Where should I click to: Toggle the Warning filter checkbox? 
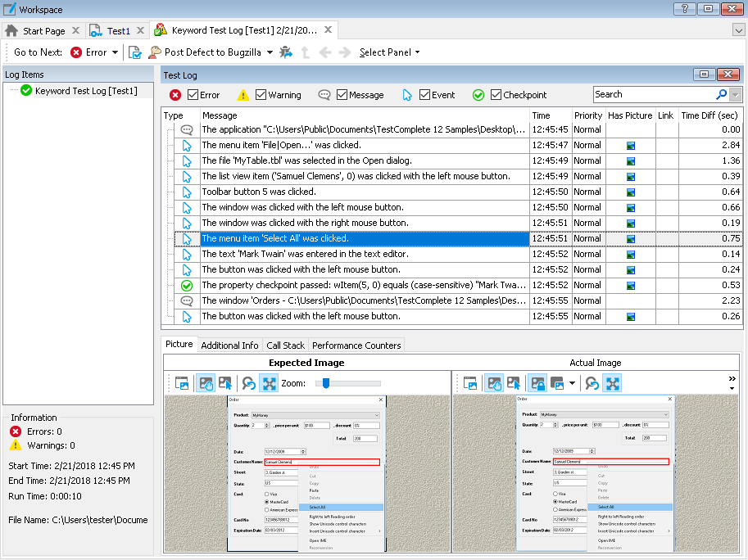pyautogui.click(x=261, y=95)
